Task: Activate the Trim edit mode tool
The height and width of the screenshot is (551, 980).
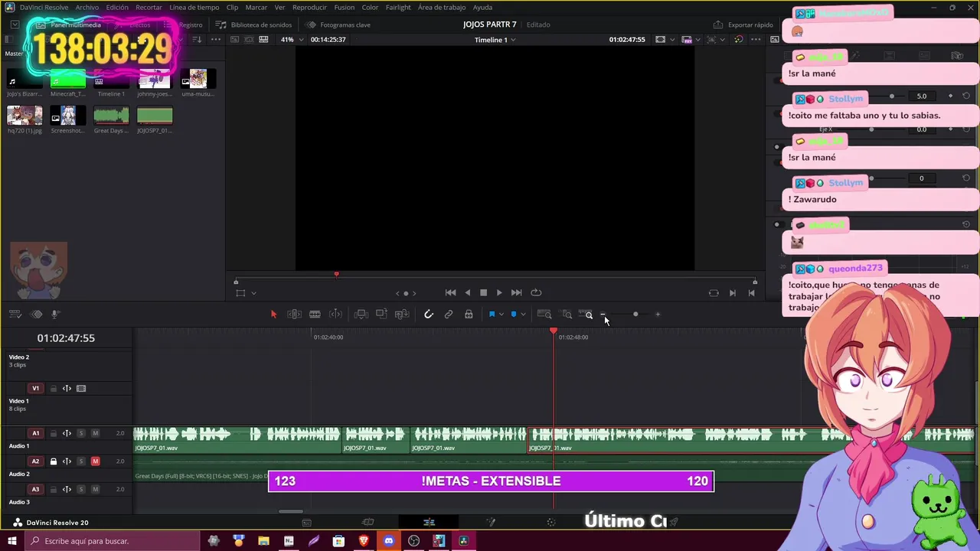Action: [x=294, y=315]
